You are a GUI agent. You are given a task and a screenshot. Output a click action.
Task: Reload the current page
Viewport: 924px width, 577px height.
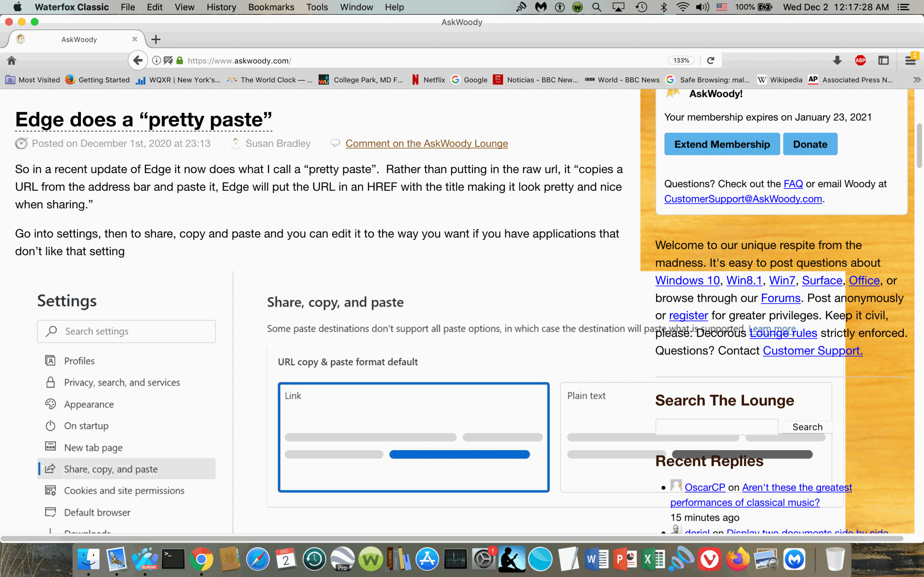(x=710, y=60)
